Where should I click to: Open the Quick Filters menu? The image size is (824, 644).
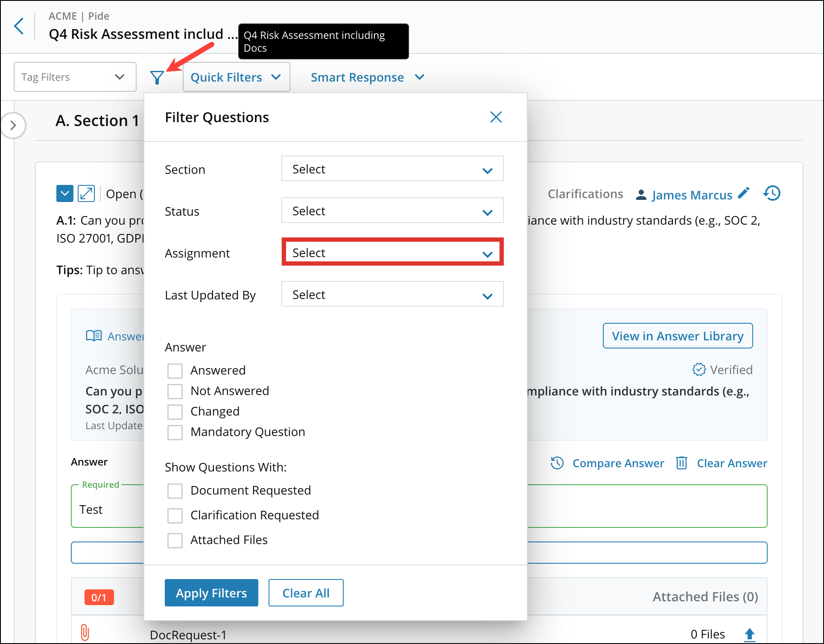point(236,77)
